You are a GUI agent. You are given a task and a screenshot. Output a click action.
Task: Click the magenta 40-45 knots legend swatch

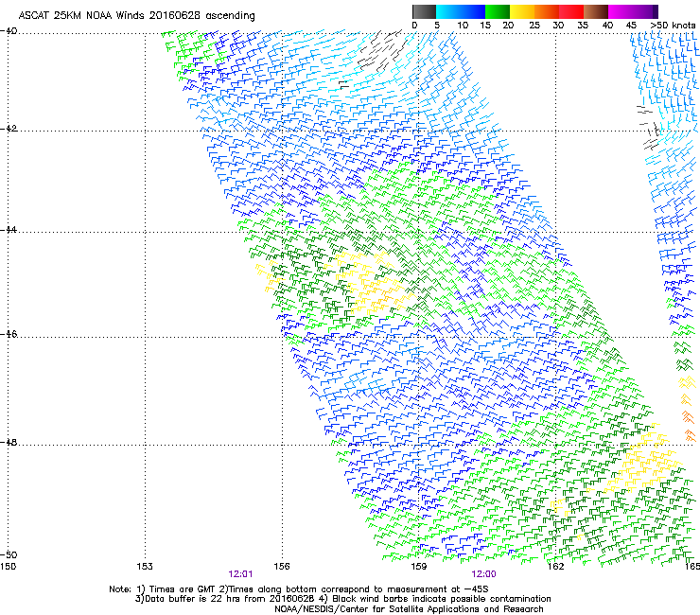[x=621, y=11]
